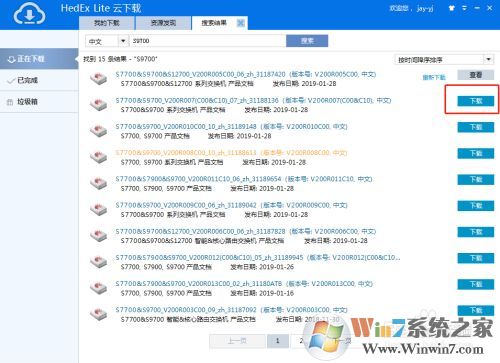Click 下载 for the V200R012(C00&C10) document
This screenshot has height=363, width=500.
pos(476,258)
